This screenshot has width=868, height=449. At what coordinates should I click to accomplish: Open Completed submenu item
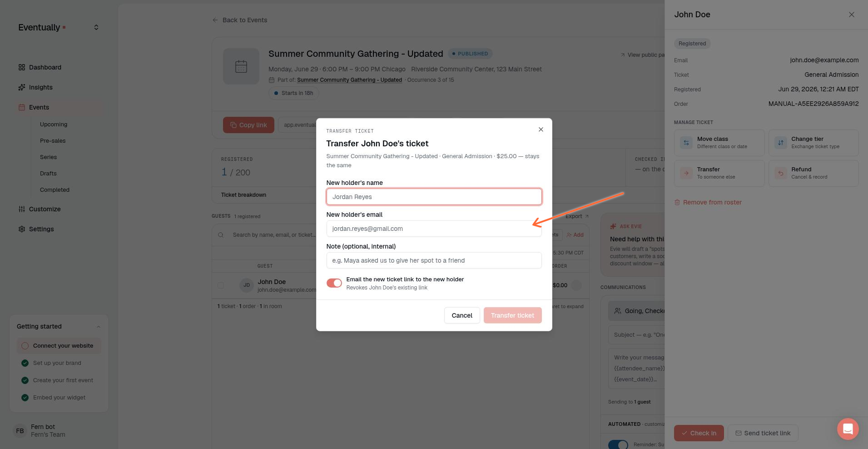(x=55, y=190)
